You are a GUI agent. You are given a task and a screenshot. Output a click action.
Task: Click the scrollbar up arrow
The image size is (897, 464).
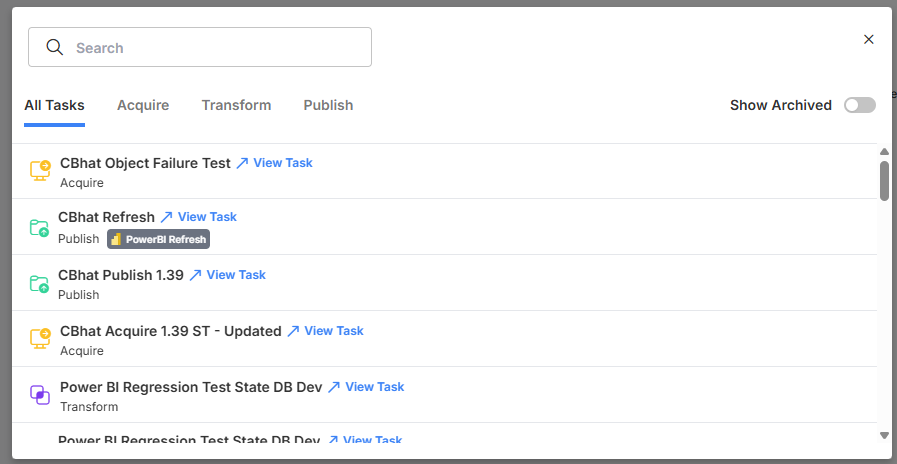884,152
